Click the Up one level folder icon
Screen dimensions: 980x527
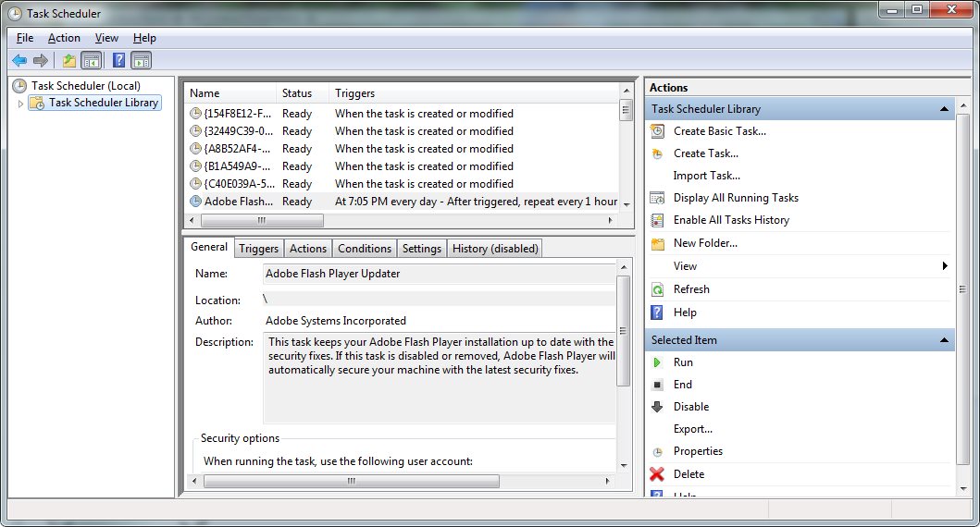coord(69,61)
